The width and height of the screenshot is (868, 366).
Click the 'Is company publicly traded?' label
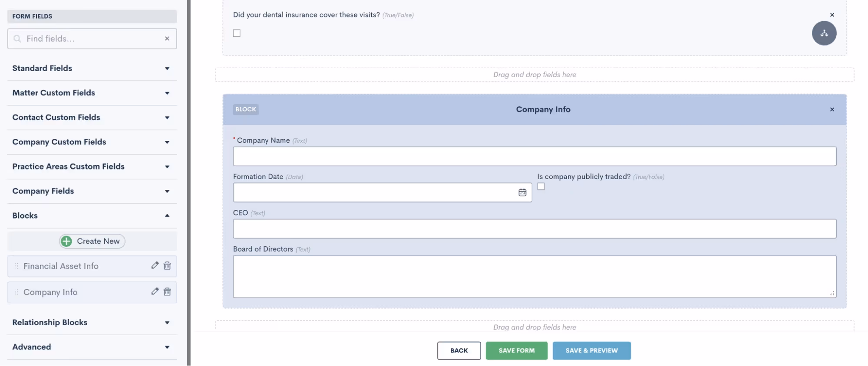click(x=584, y=176)
